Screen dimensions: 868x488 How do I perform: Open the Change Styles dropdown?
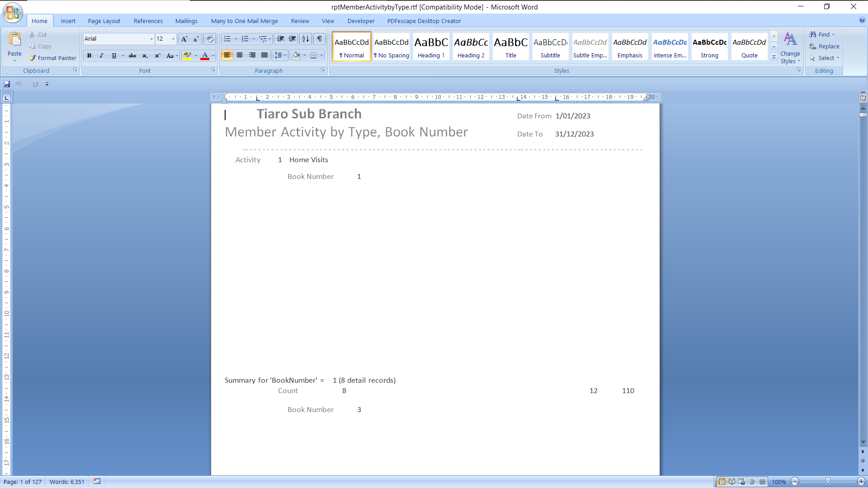pyautogui.click(x=790, y=48)
